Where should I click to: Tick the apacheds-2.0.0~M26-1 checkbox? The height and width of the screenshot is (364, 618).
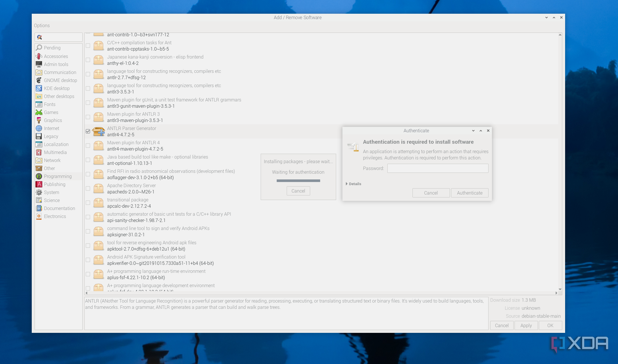pos(88,189)
